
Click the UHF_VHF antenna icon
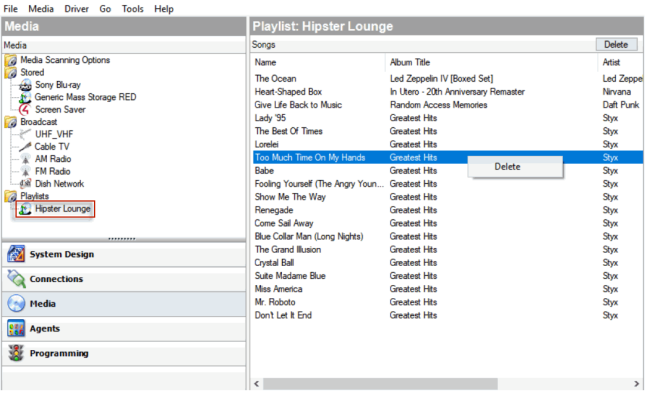coord(25,134)
